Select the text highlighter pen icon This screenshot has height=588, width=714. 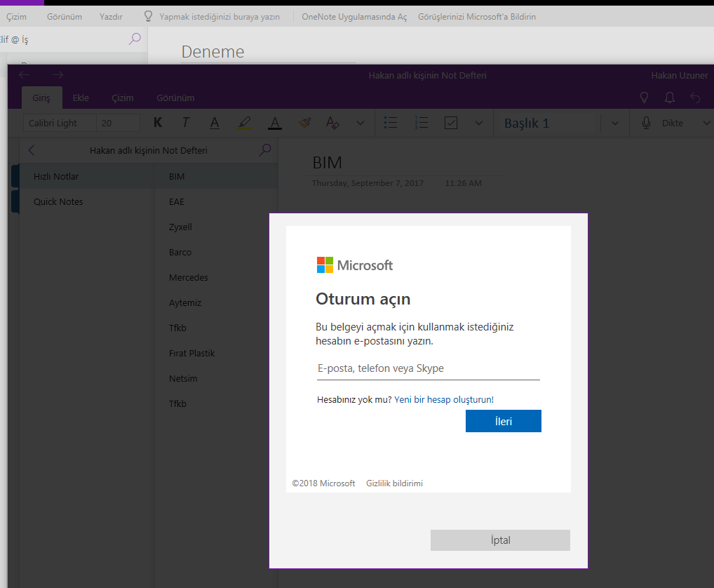[x=245, y=123]
